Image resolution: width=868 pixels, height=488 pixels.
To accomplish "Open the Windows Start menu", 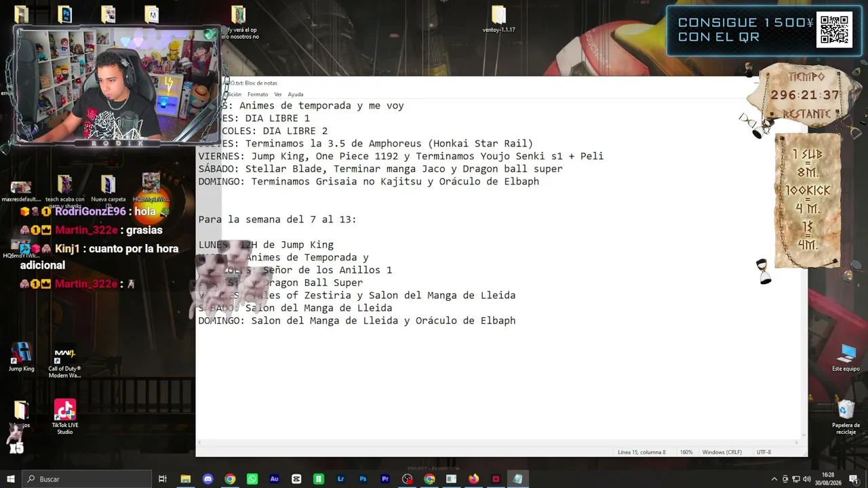I will click(10, 479).
